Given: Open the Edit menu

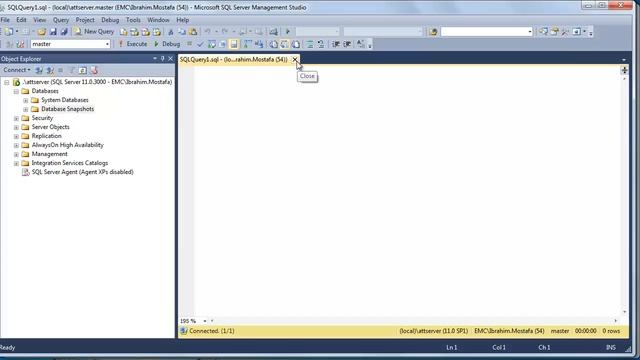Looking at the screenshot, I should tap(21, 20).
